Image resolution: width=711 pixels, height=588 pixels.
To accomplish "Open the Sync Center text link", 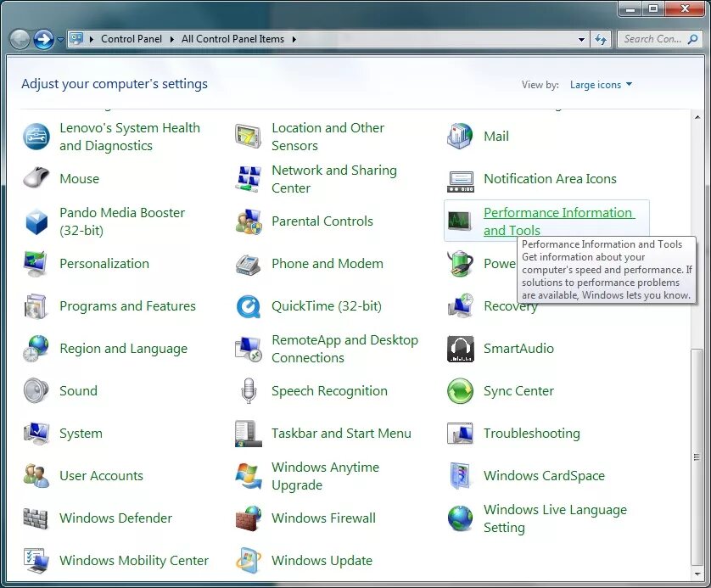I will coord(518,391).
